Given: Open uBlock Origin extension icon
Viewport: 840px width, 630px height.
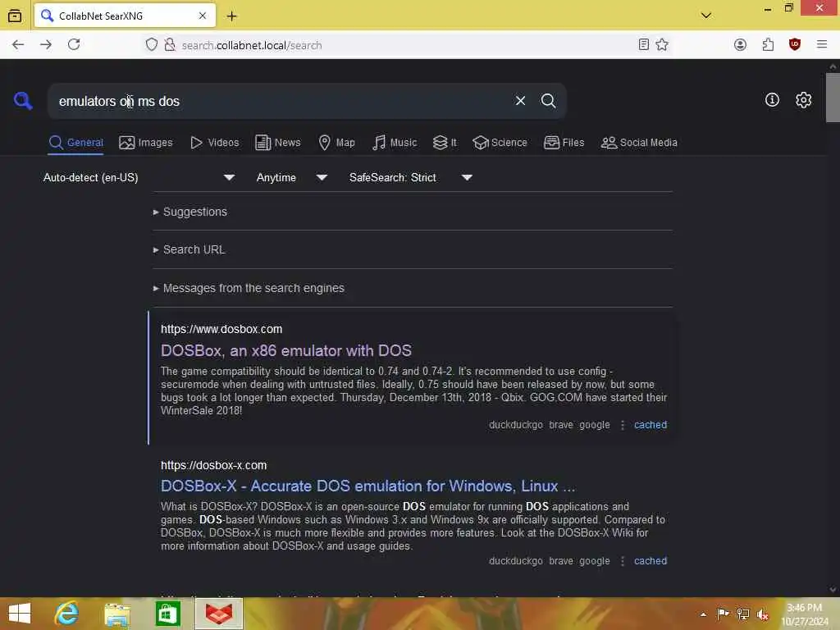Looking at the screenshot, I should [x=795, y=44].
